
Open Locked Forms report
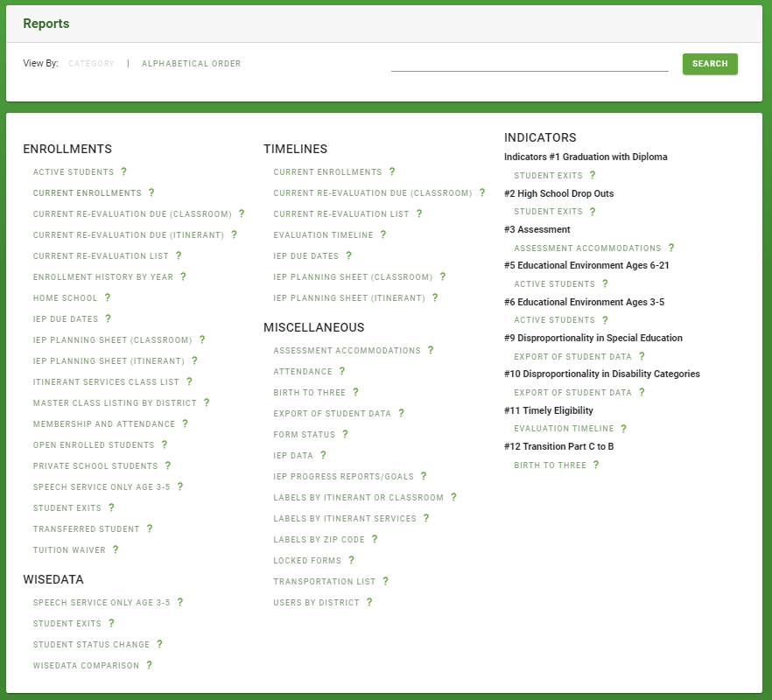coord(307,560)
